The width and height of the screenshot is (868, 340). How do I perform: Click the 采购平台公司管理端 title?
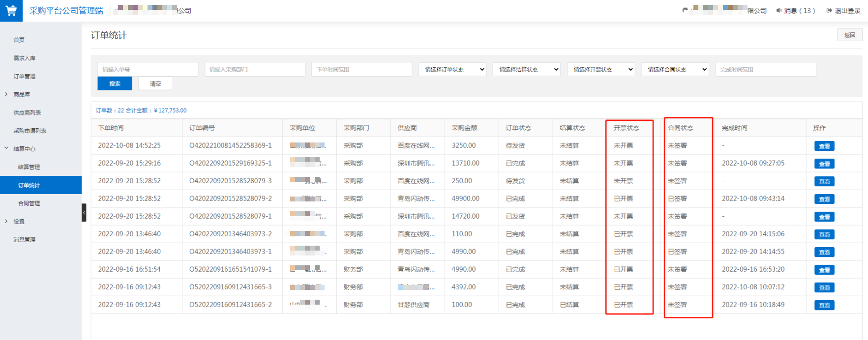click(66, 11)
